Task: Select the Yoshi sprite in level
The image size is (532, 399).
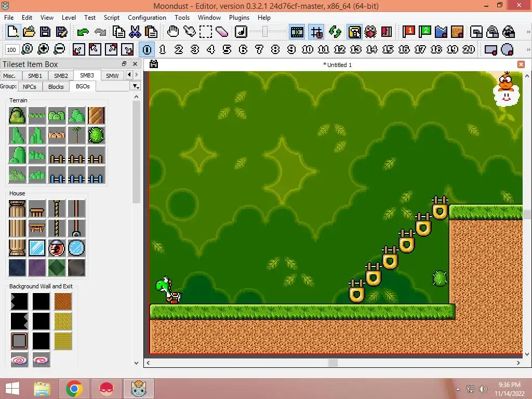Action: [168, 290]
